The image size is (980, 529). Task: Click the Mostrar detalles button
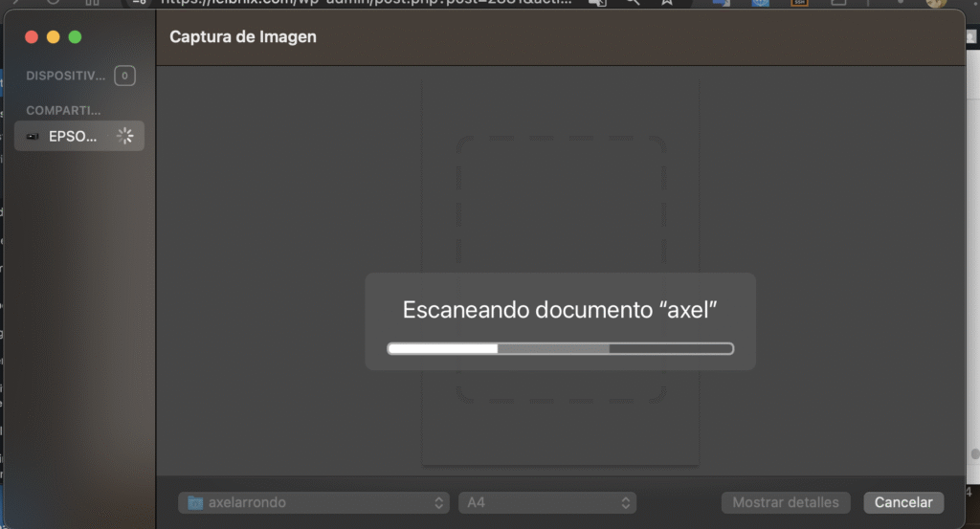pyautogui.click(x=785, y=502)
